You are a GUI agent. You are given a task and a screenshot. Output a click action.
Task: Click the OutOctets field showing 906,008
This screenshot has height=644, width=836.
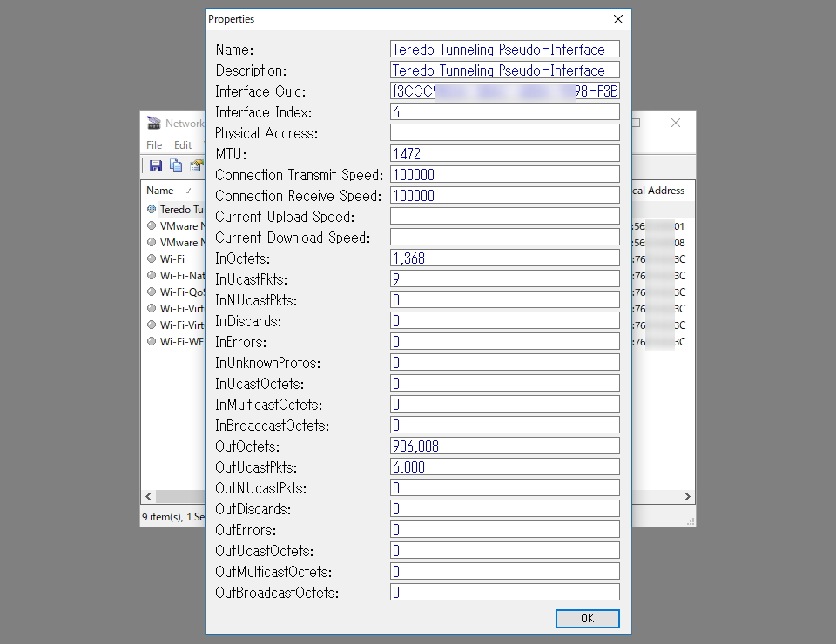click(505, 446)
